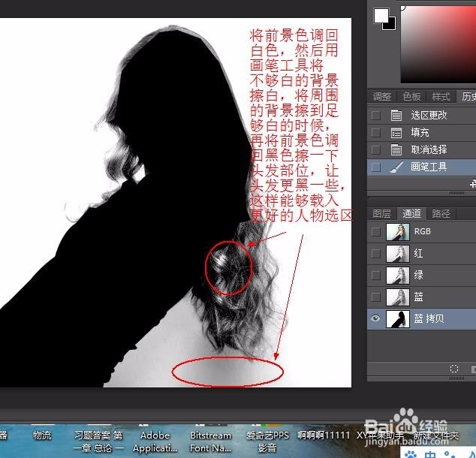Image resolution: width=476 pixels, height=458 pixels.
Task: Open the Adobe Applicati... desktop shortcut
Action: click(x=155, y=441)
